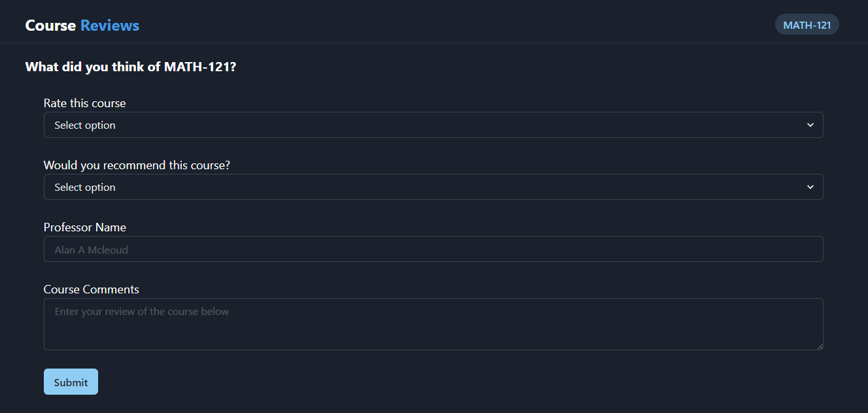The width and height of the screenshot is (868, 413).
Task: Click the "Would you recommend this course?" label
Action: (x=137, y=165)
